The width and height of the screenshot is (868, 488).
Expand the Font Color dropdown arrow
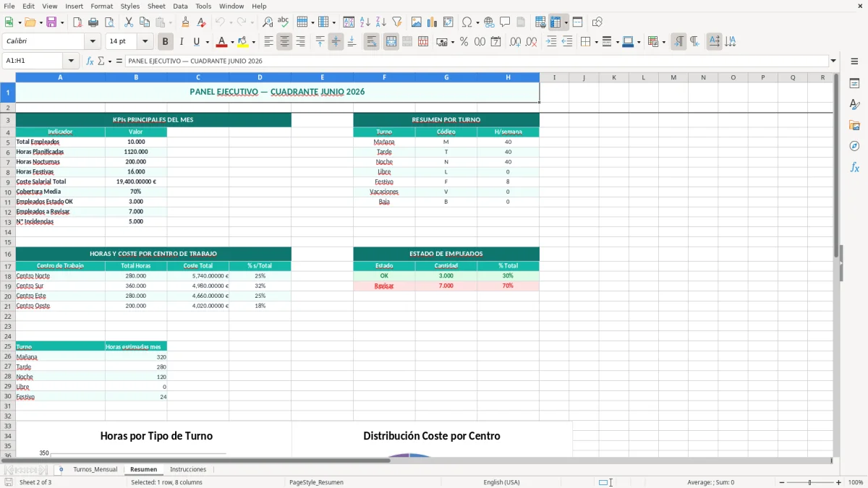click(231, 42)
